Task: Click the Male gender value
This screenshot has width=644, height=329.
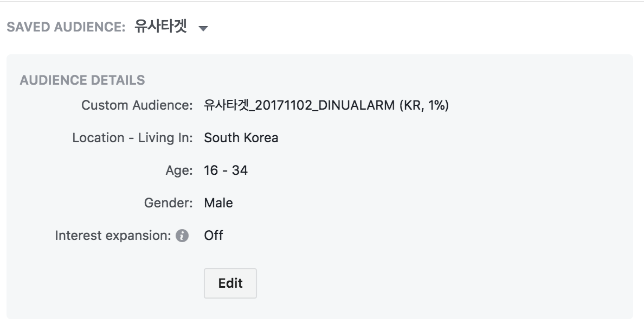Action: coord(218,203)
